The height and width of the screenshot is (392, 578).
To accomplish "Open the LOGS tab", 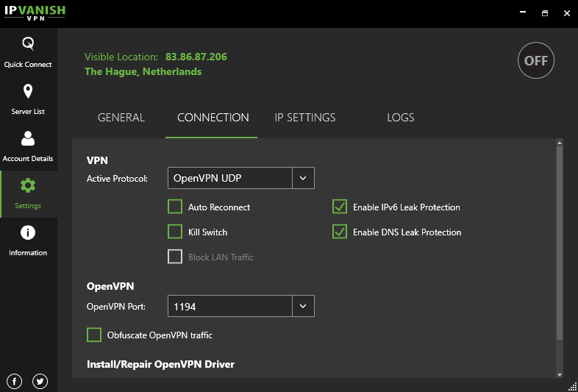I will click(x=401, y=117).
